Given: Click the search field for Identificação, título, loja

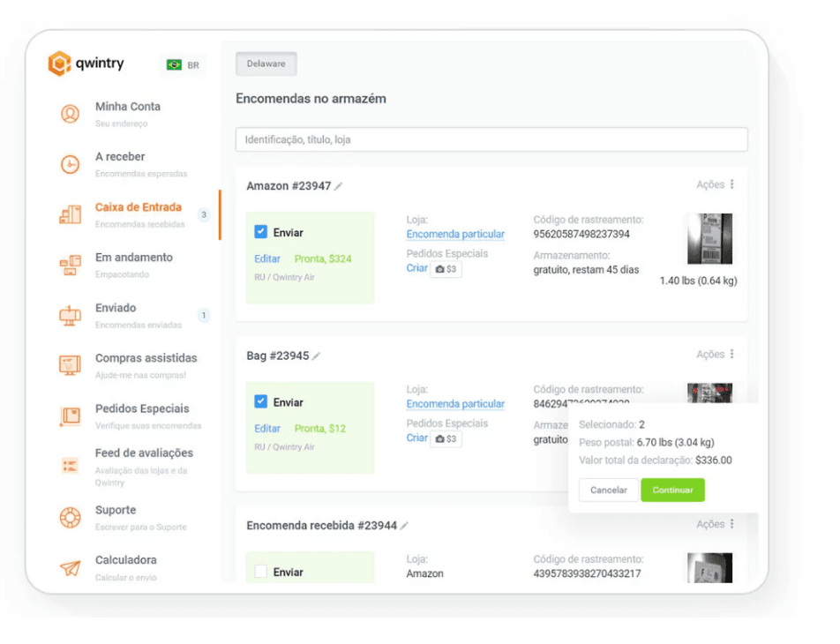Looking at the screenshot, I should [491, 139].
